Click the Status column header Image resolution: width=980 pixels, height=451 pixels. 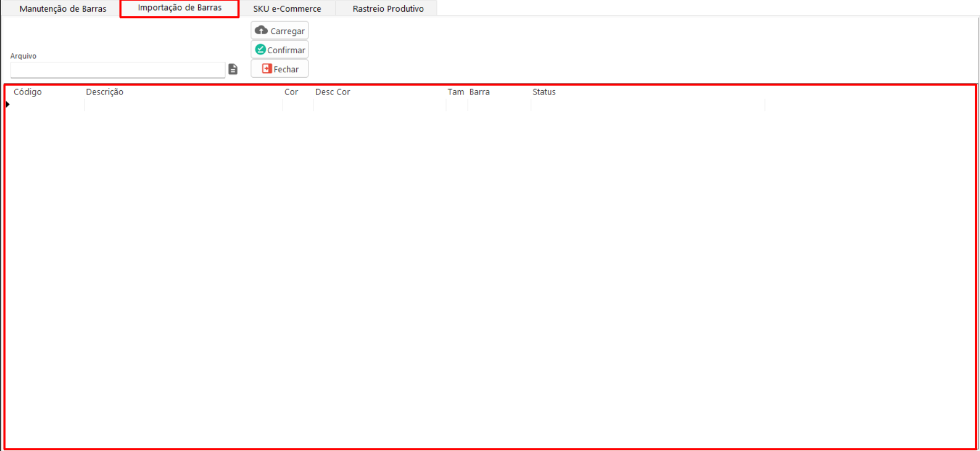(x=544, y=92)
